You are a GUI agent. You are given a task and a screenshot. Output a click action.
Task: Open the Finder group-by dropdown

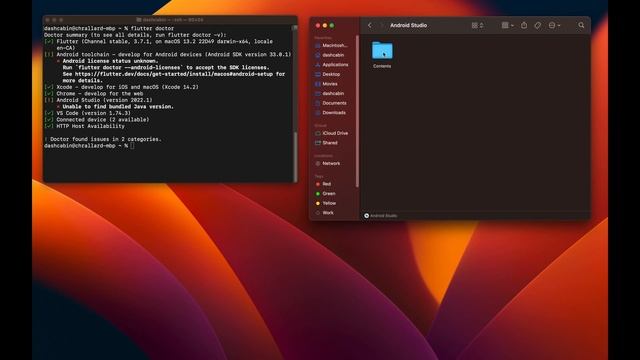tap(508, 25)
